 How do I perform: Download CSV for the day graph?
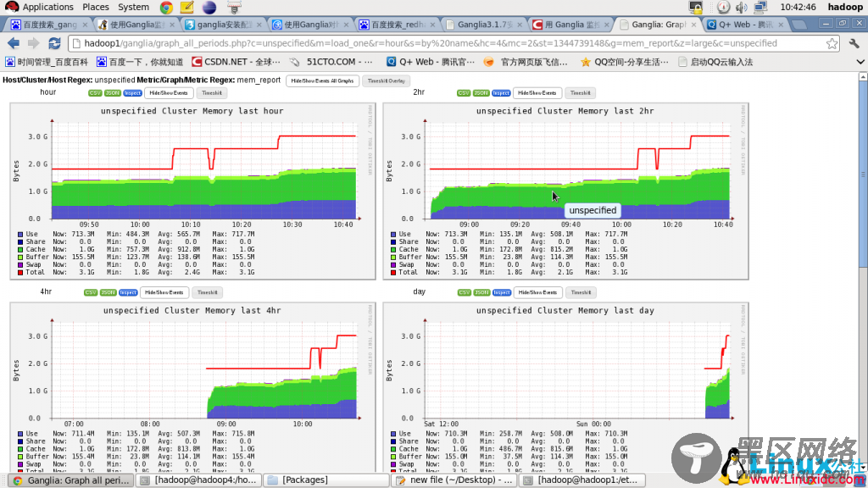pyautogui.click(x=465, y=292)
